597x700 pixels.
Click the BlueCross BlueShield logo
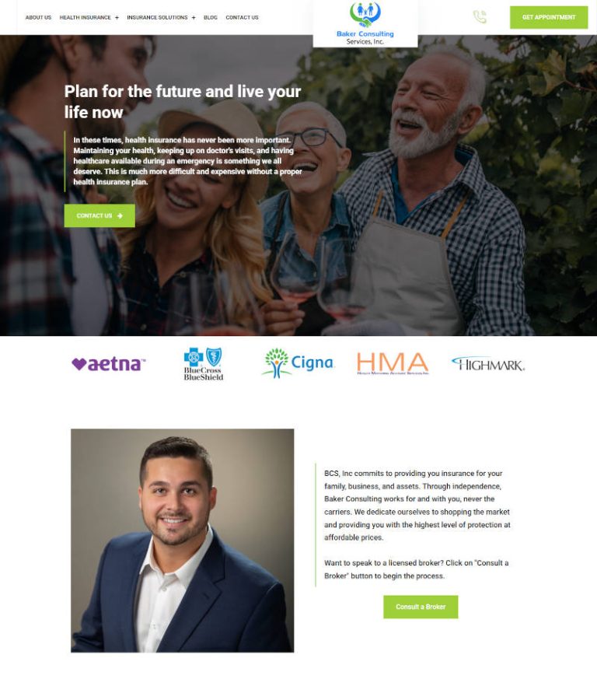coord(204,364)
